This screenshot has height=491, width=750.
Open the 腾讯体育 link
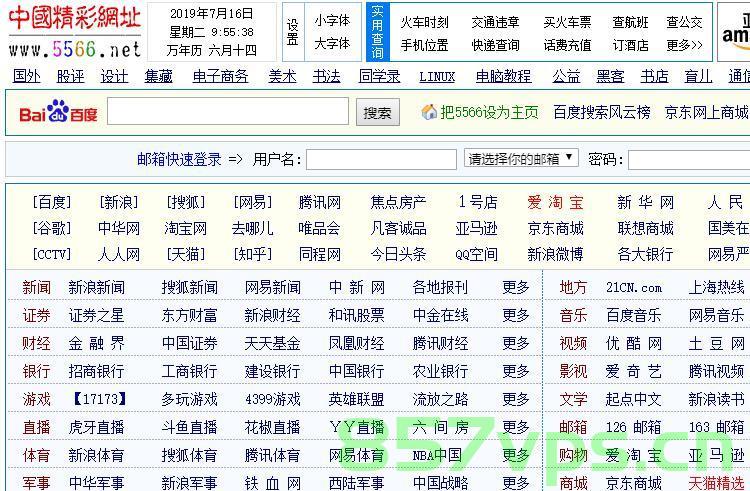point(273,455)
